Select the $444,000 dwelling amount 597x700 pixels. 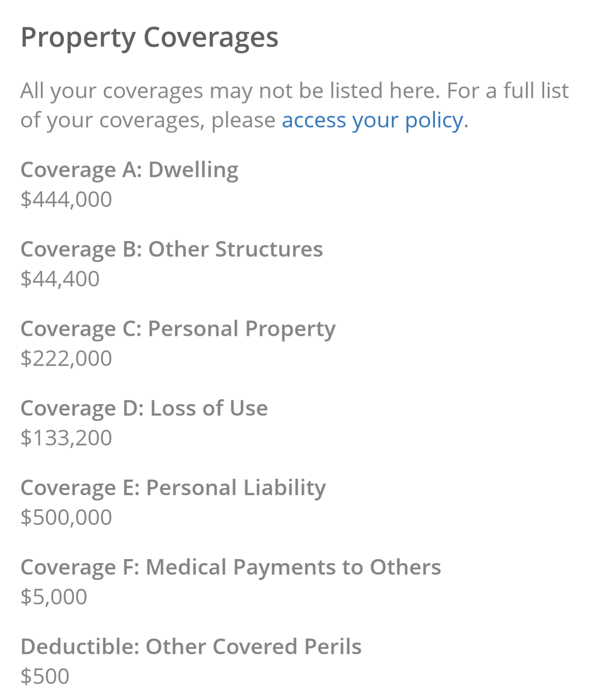click(66, 199)
